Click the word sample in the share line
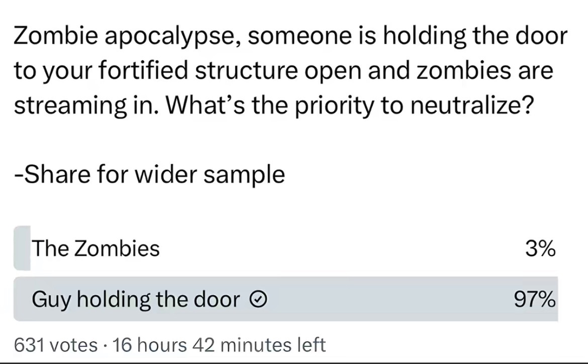 click(x=244, y=176)
